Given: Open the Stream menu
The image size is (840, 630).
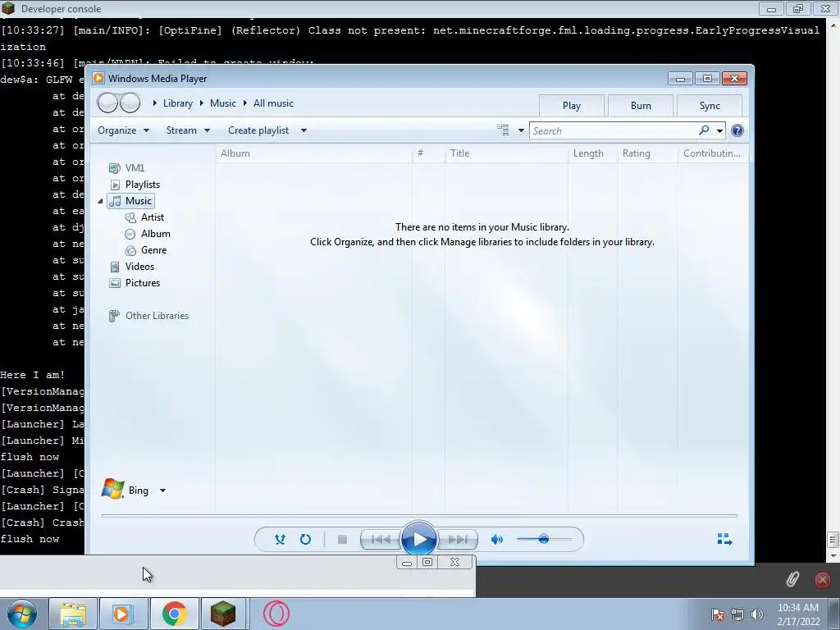Looking at the screenshot, I should coord(188,130).
